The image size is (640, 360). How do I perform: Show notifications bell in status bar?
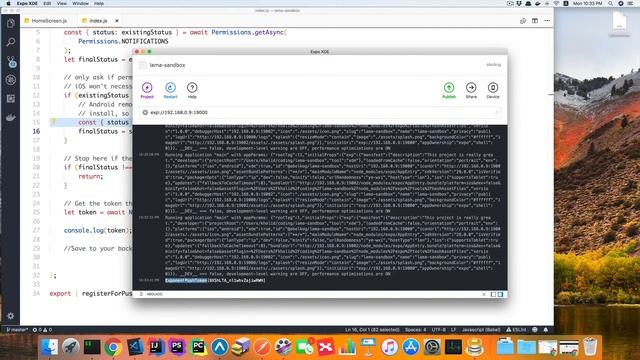pyautogui.click(x=546, y=329)
